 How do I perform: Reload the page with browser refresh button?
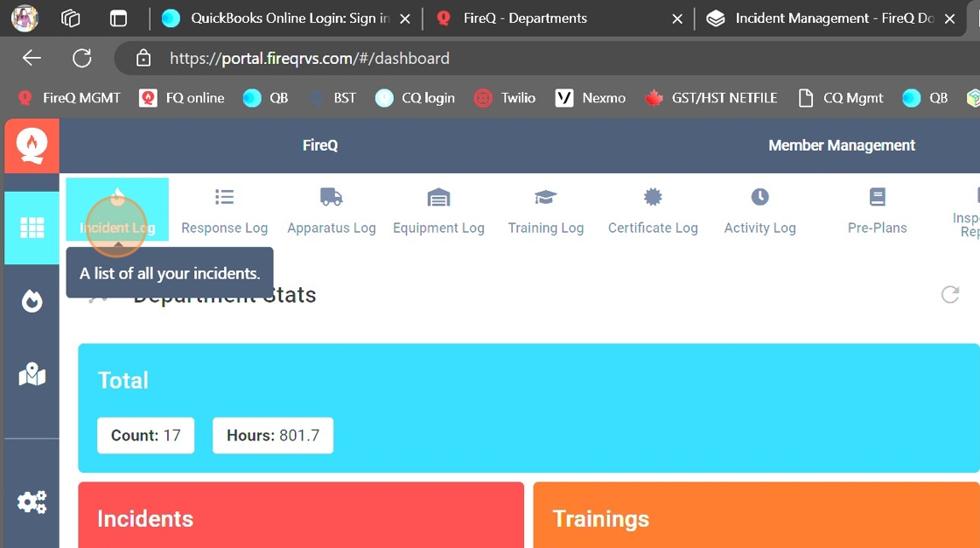(82, 59)
